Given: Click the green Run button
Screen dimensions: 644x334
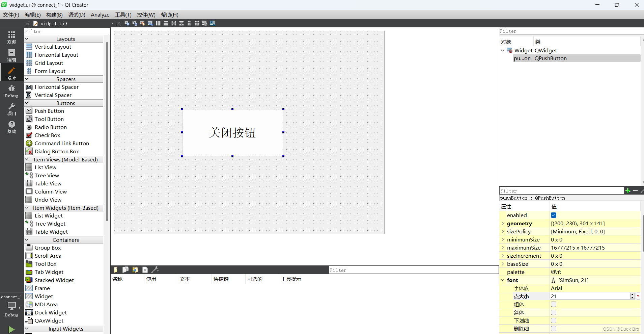Looking at the screenshot, I should [x=11, y=329].
